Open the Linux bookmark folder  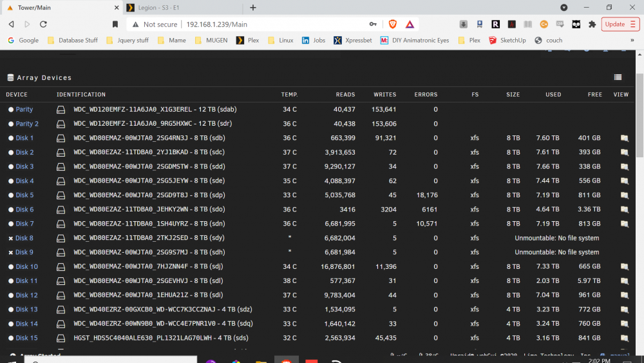tap(281, 40)
